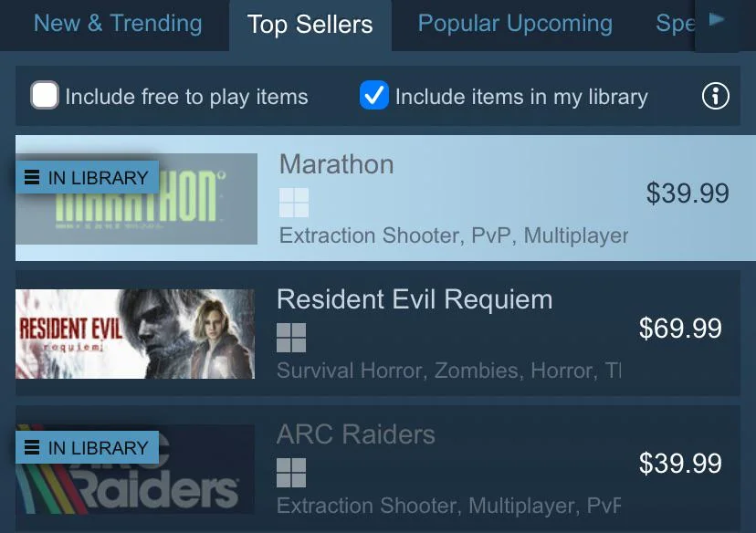Click the Marathon $39.99 price
The image size is (756, 533).
pyautogui.click(x=688, y=193)
